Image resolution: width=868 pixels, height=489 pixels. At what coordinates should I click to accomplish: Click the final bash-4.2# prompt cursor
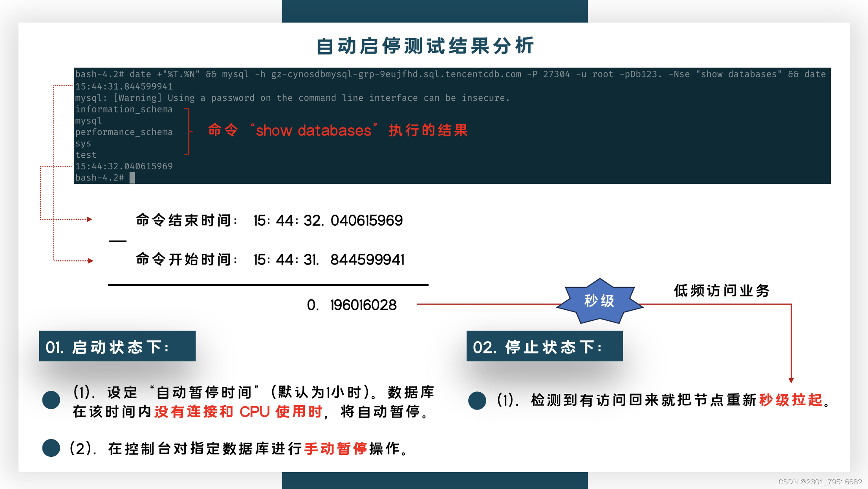tap(132, 178)
